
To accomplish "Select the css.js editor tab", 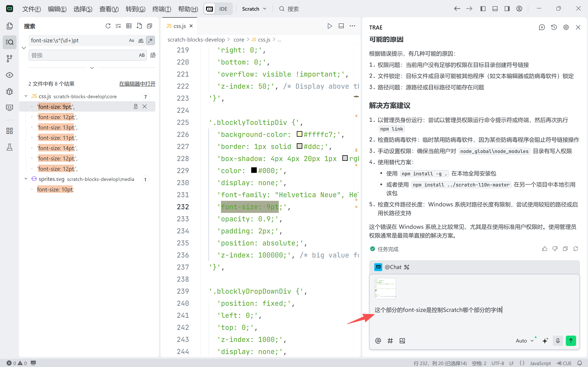I will point(179,26).
